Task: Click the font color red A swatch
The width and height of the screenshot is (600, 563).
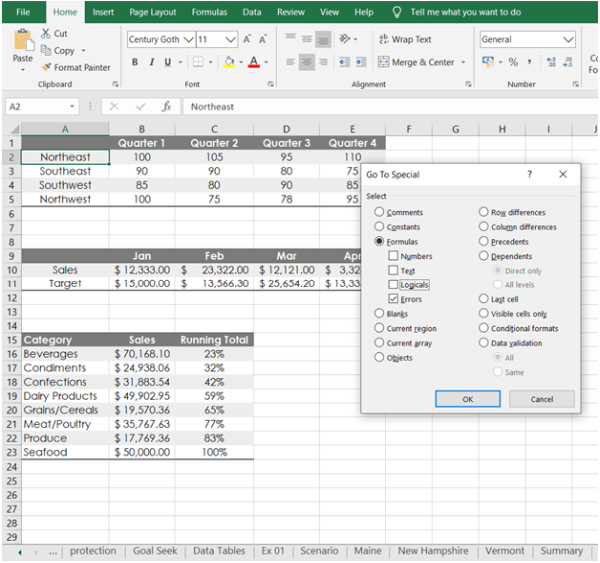Action: click(252, 62)
